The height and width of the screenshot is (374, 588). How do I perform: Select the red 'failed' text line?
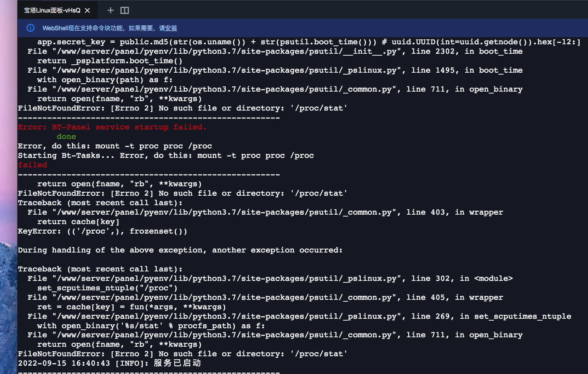pos(32,165)
